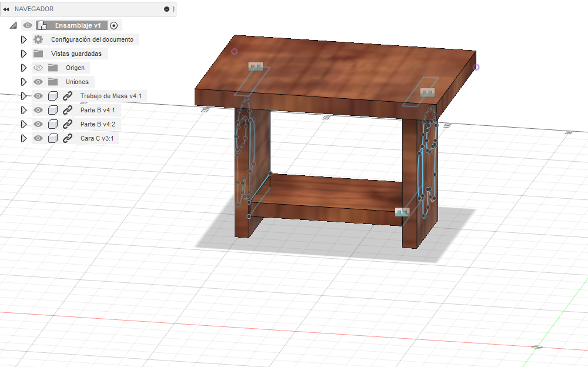Hide Parte B v4:2 component

click(38, 124)
